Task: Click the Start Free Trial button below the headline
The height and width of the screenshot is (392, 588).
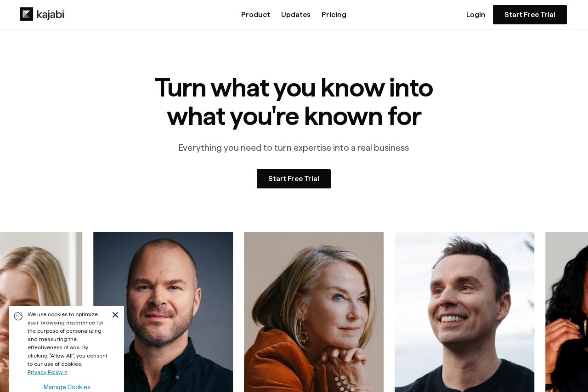Action: [x=294, y=179]
